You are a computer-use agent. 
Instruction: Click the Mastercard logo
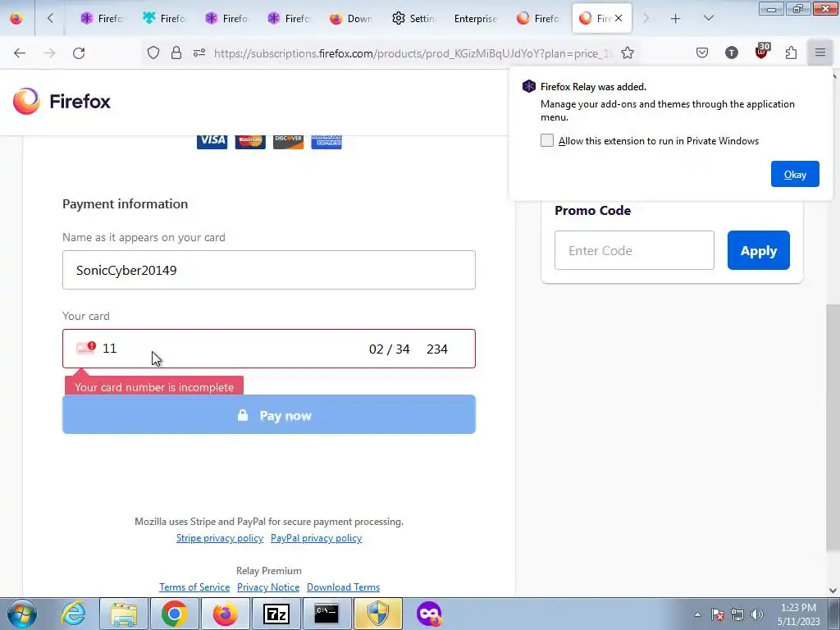tap(250, 141)
